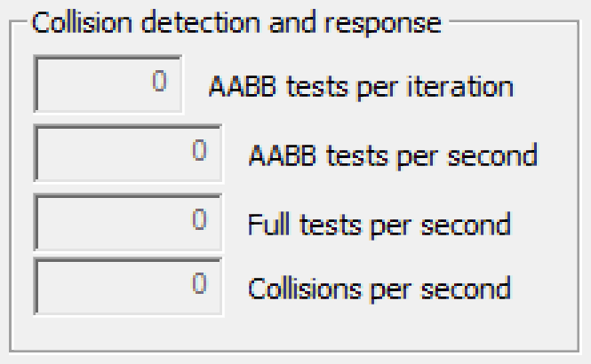Click the 'Full tests per second' label
Screen dimensions: 591x364
pos(379,223)
